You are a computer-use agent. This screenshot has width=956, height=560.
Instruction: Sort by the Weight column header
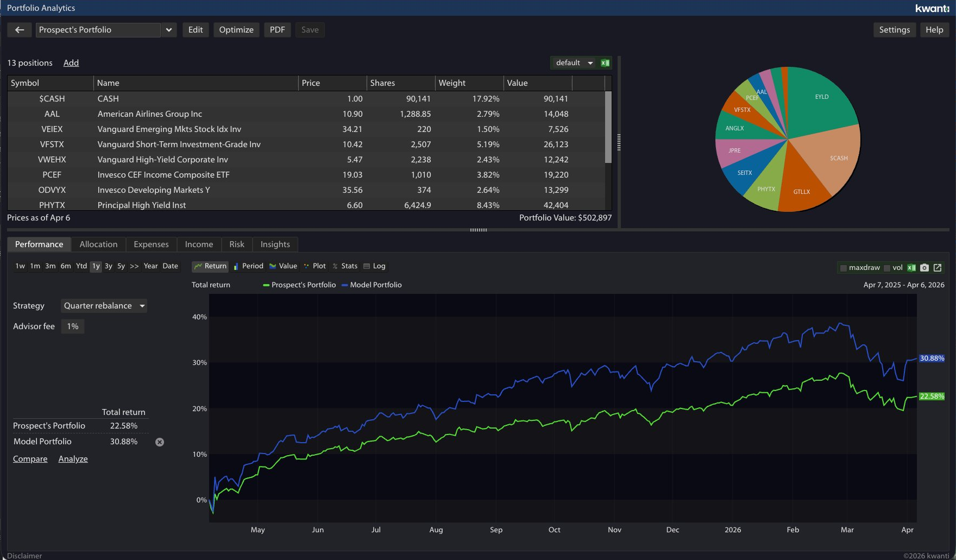click(x=469, y=83)
